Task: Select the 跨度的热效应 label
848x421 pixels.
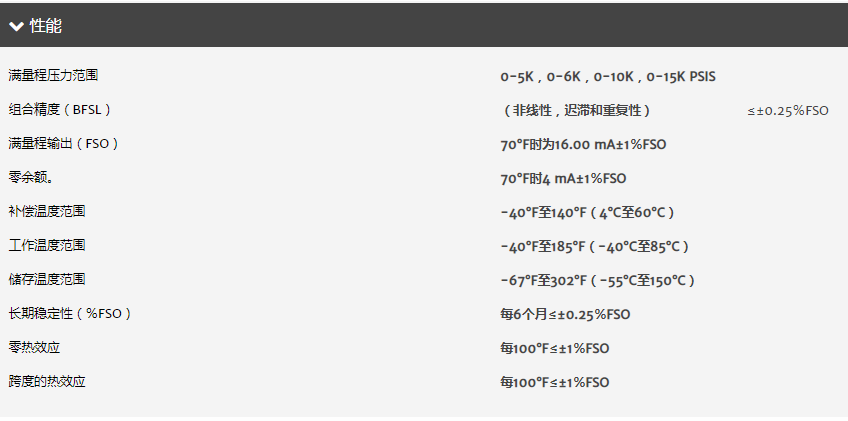Action: click(47, 381)
